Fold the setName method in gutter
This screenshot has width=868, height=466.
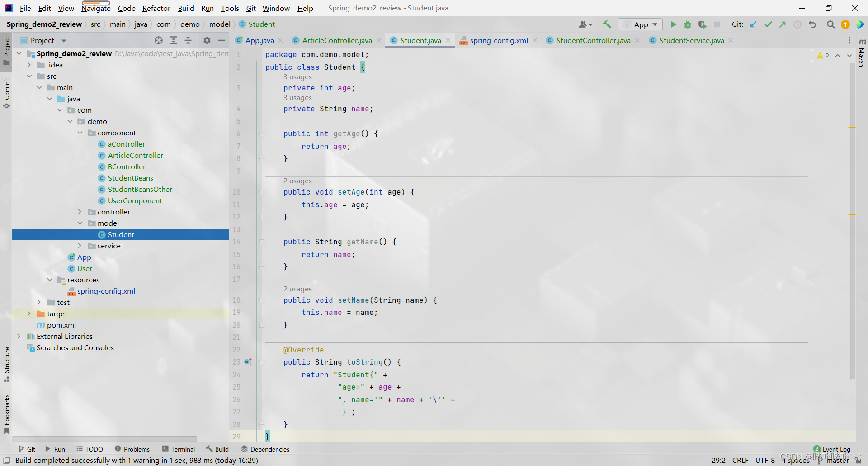pyautogui.click(x=262, y=300)
